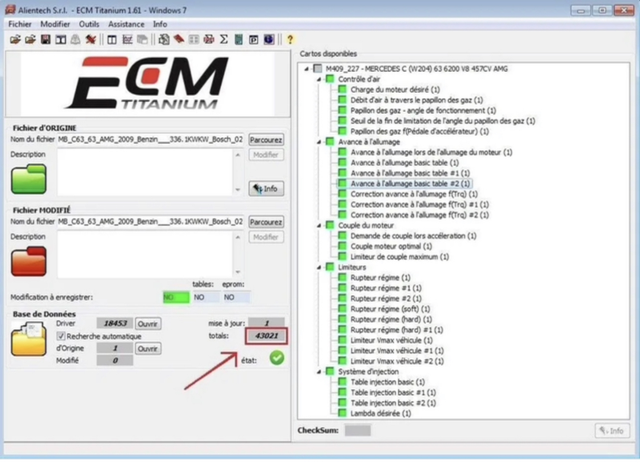Collapse the Contrôle d'air tree group
640x463 pixels.
coord(318,78)
